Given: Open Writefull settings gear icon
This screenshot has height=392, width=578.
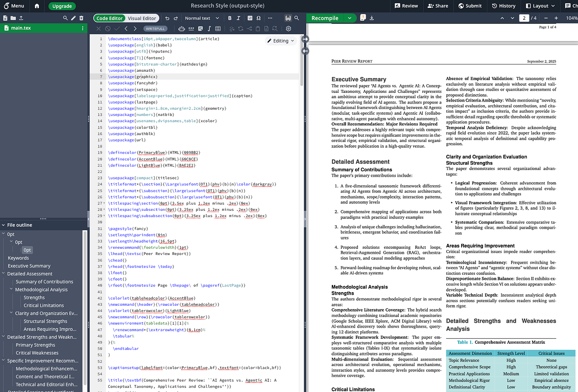Looking at the screenshot, I should point(289,28).
